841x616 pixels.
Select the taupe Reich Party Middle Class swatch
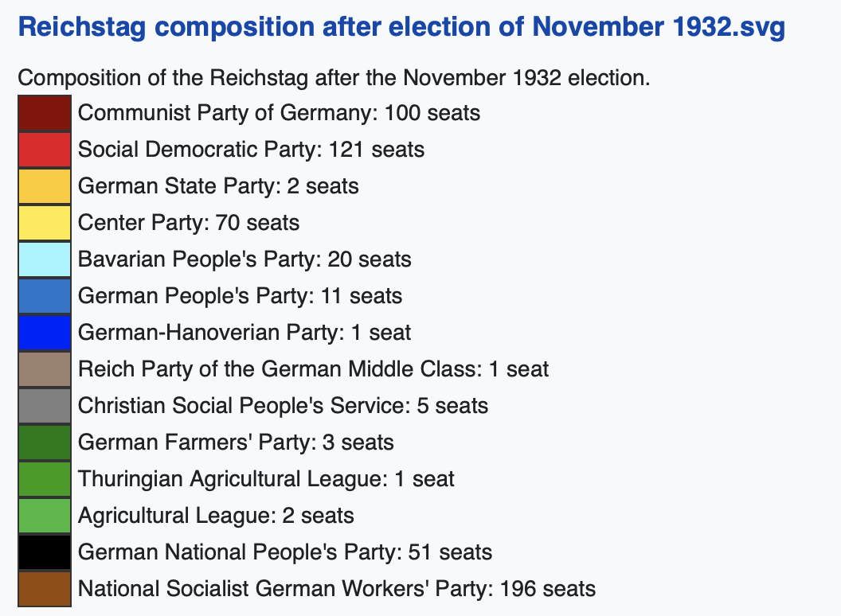[45, 369]
